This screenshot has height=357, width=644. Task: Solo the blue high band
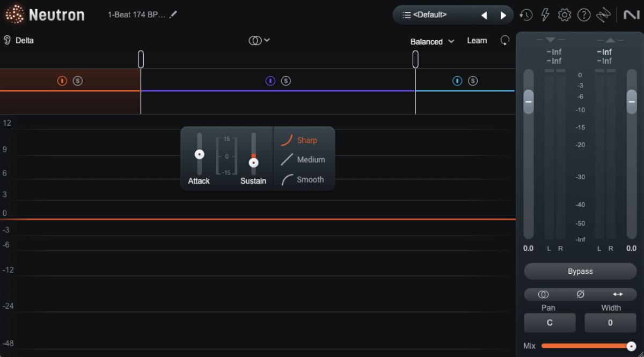(x=473, y=81)
